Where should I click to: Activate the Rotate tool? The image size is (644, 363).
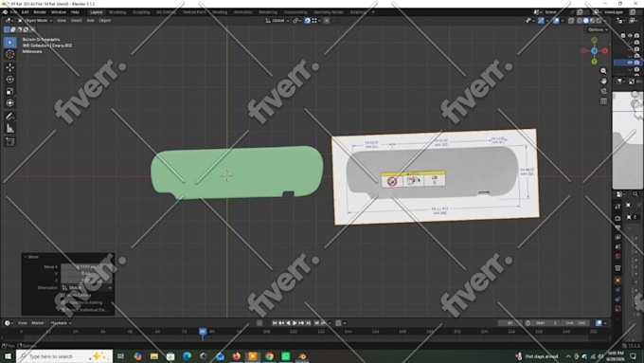(9, 79)
